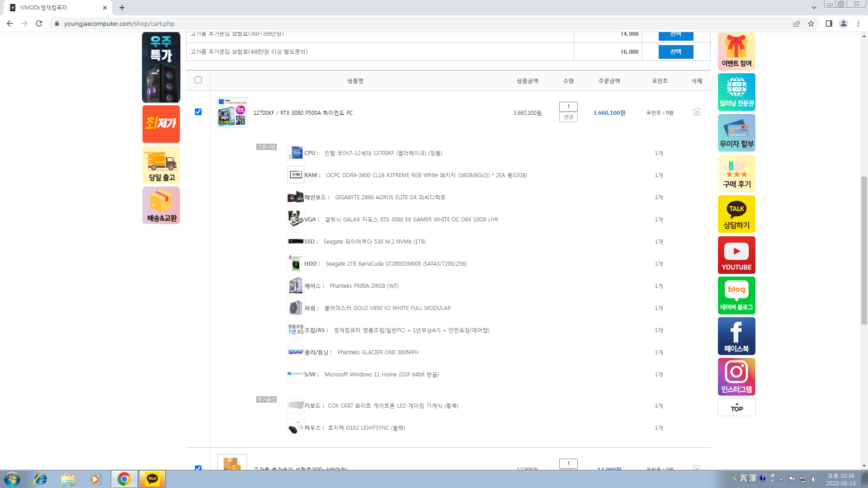Open KakaoTalk from taskbar
This screenshot has width=868, height=488.
click(152, 479)
